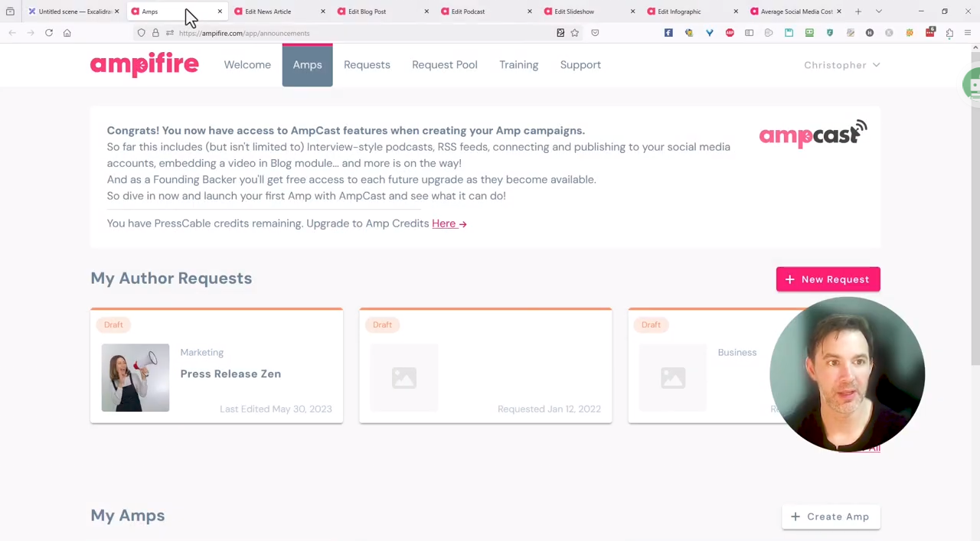Click the browser forward arrow
The image size is (980, 541).
point(31,33)
